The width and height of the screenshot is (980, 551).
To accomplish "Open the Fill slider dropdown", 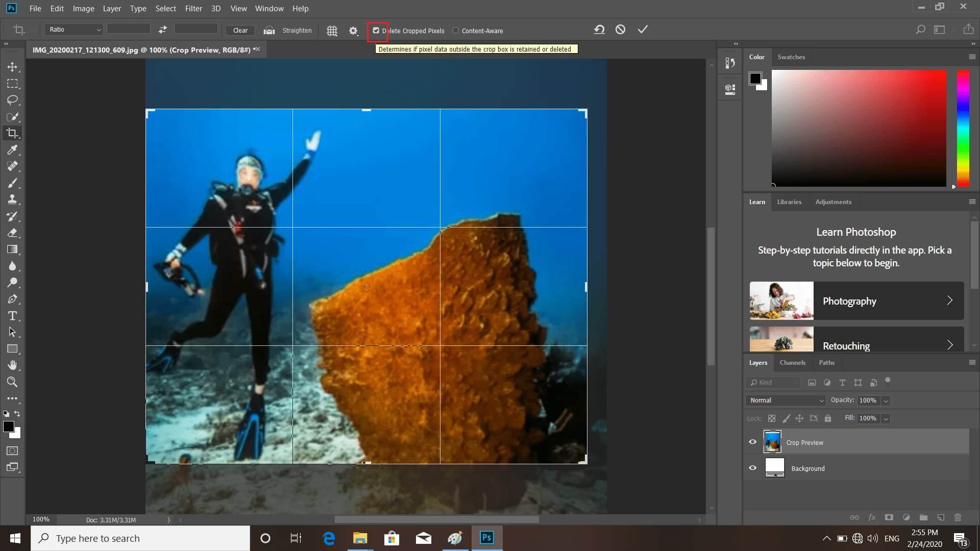I will tap(886, 418).
